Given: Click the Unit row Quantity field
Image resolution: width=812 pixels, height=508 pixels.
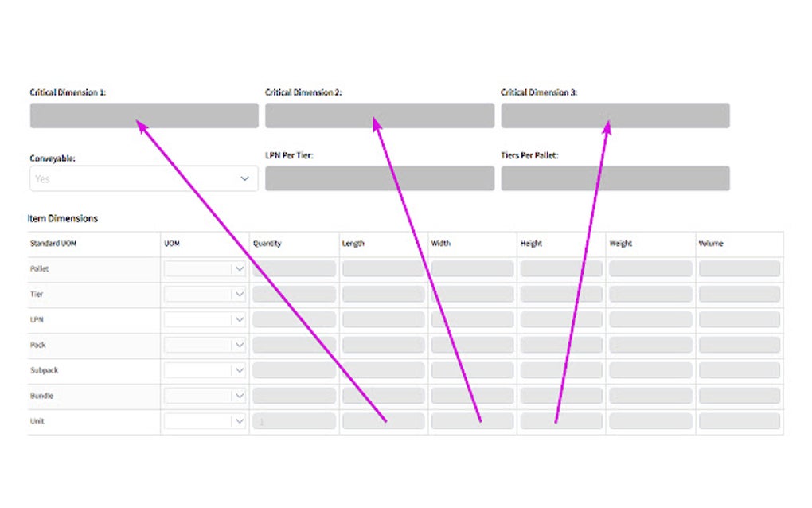Looking at the screenshot, I should tap(294, 421).
